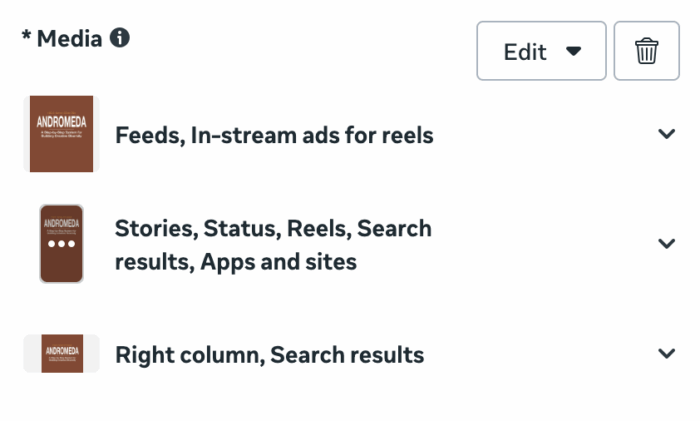Click "Feeds, In-stream ads for reels" label
This screenshot has width=700, height=421.
tap(274, 135)
